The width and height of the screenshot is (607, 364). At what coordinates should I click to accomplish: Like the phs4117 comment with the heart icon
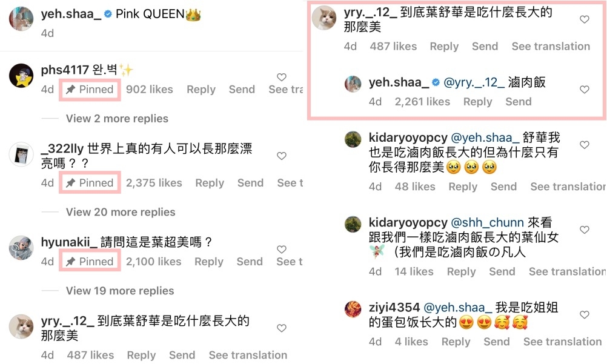tap(282, 77)
